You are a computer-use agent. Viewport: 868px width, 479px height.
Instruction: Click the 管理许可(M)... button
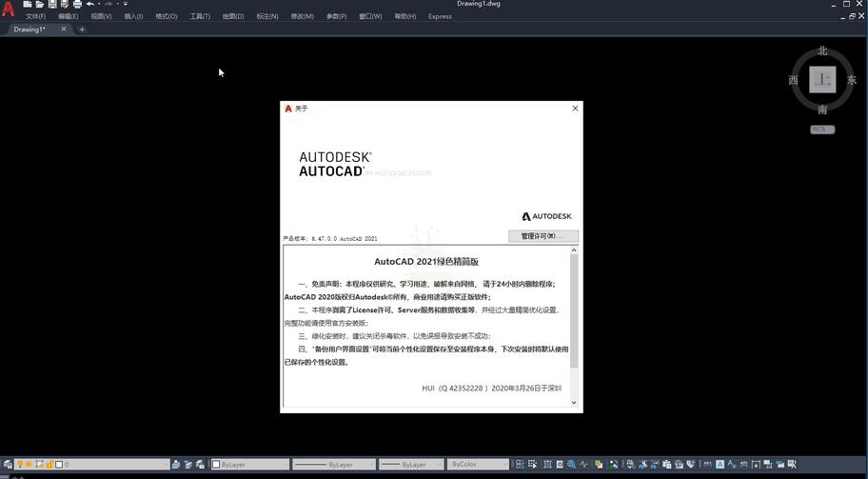pos(542,236)
